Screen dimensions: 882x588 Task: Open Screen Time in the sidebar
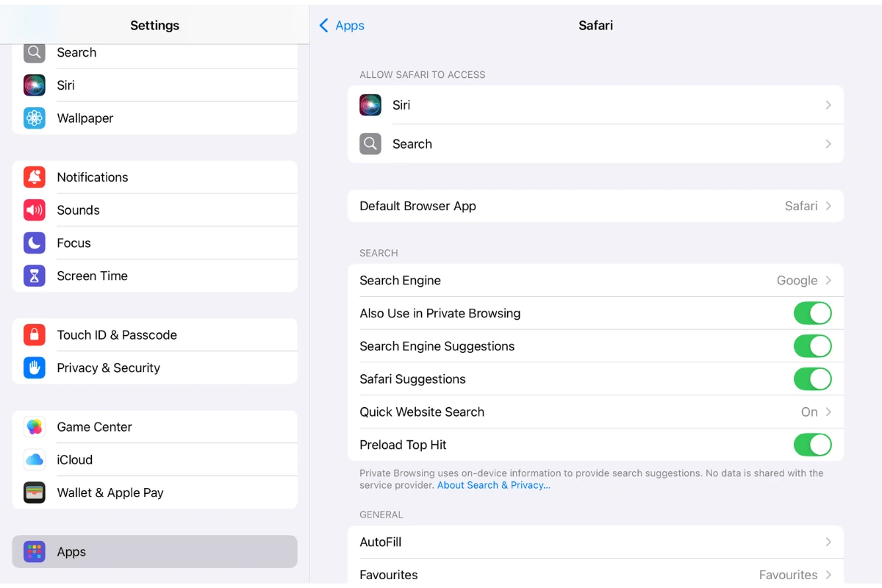pyautogui.click(x=154, y=276)
